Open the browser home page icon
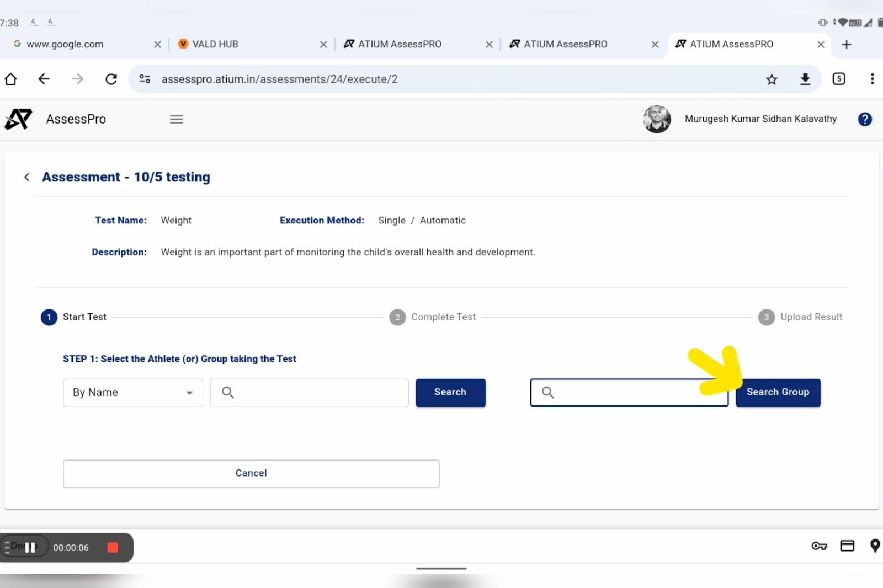Screen dimensions: 883x588 pos(10,79)
